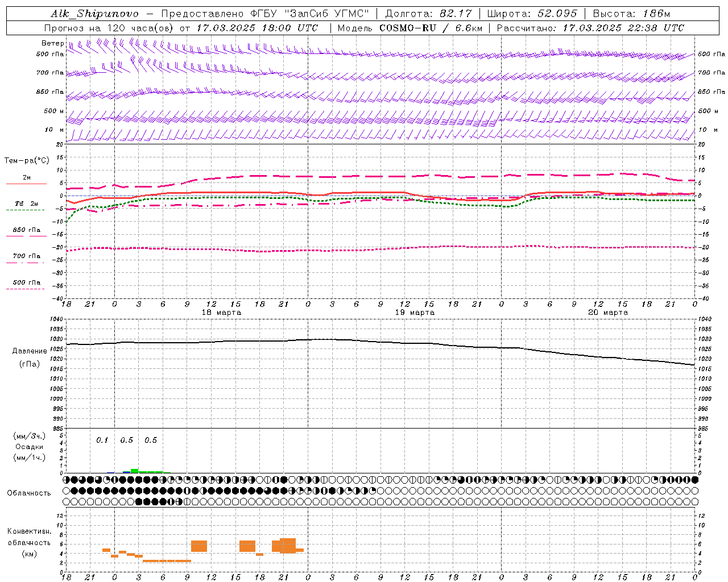Click the start time 17.03.2025 18:00 UTC
728x582 pixels.
click(x=257, y=28)
